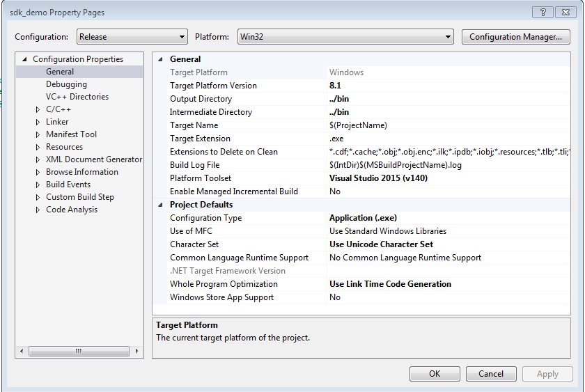
Task: Expand the Build Events node
Action: [x=38, y=185]
